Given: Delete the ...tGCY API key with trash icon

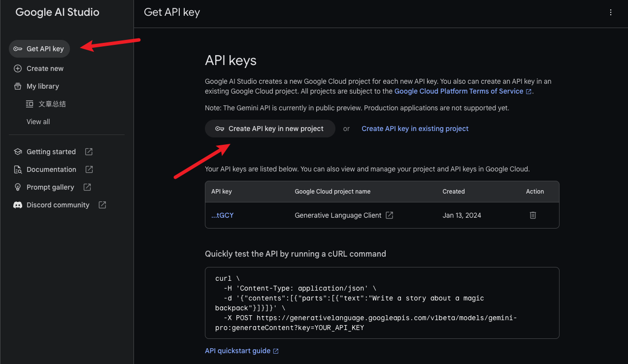Looking at the screenshot, I should coord(532,215).
